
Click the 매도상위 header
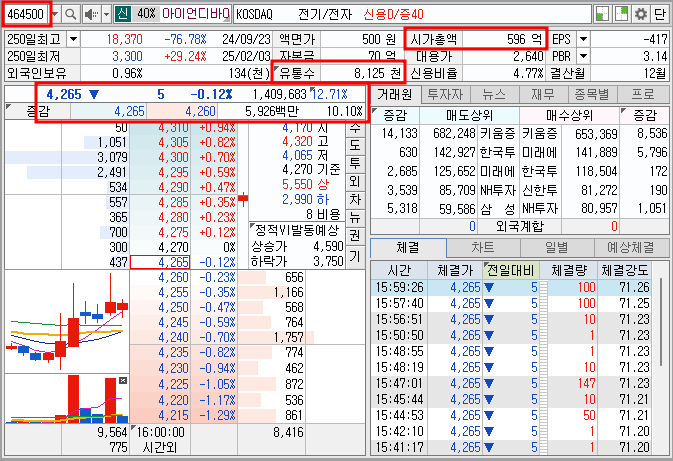[470, 115]
